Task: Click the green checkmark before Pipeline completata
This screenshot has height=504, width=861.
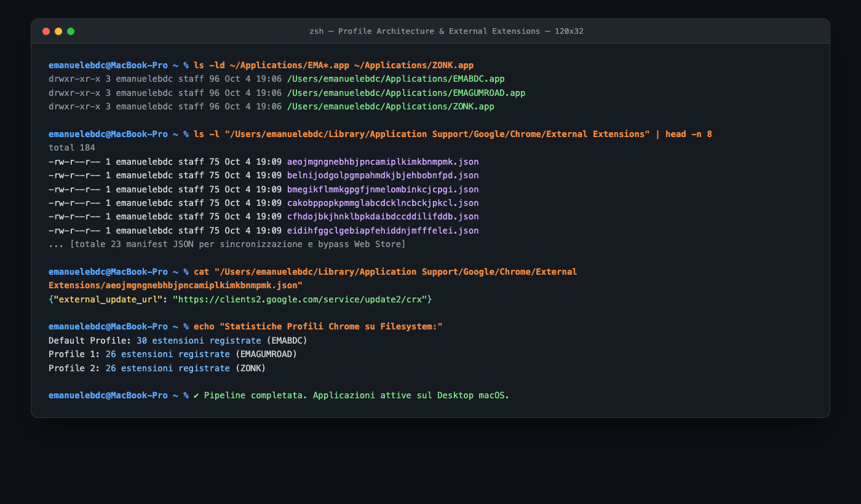Action: click(196, 395)
